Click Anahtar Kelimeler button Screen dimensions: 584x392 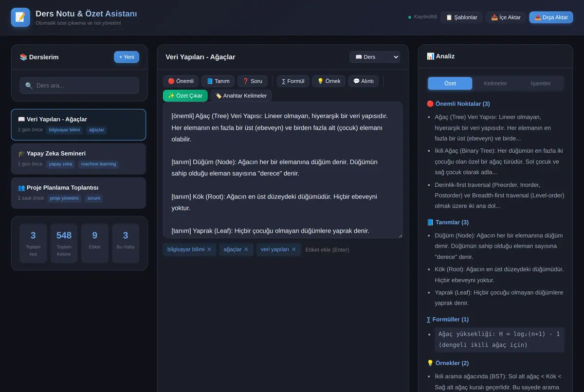[241, 96]
